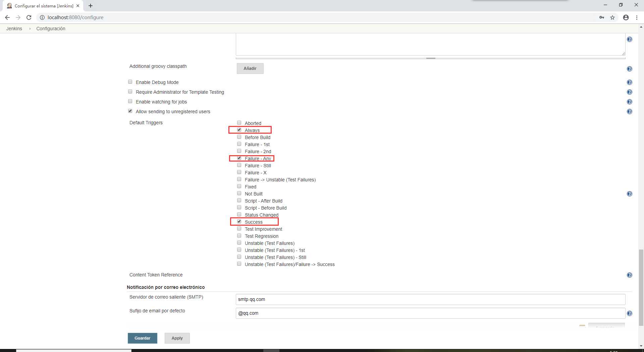The width and height of the screenshot is (644, 352).
Task: Check Unstable (Test Failures) - Still trigger
Action: [x=239, y=257]
